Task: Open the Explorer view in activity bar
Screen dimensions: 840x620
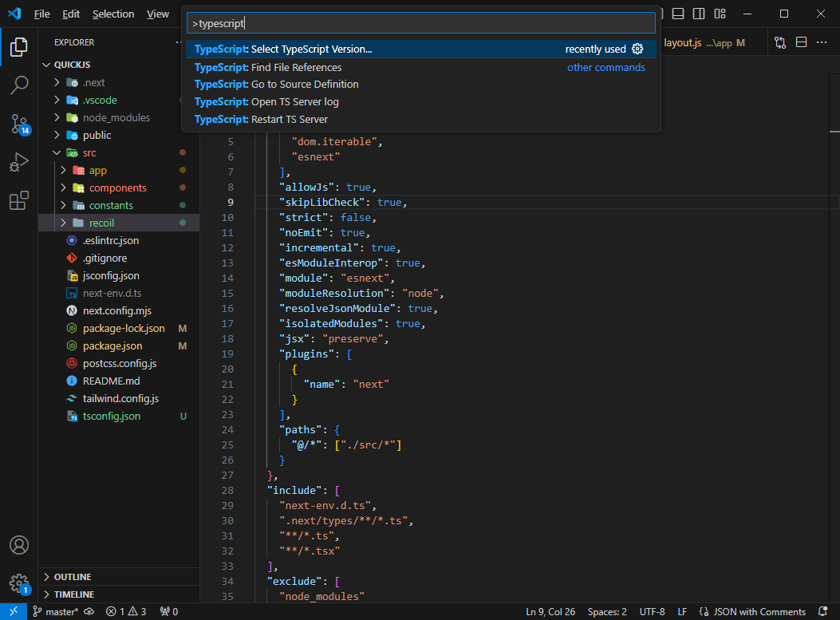Action: point(19,47)
